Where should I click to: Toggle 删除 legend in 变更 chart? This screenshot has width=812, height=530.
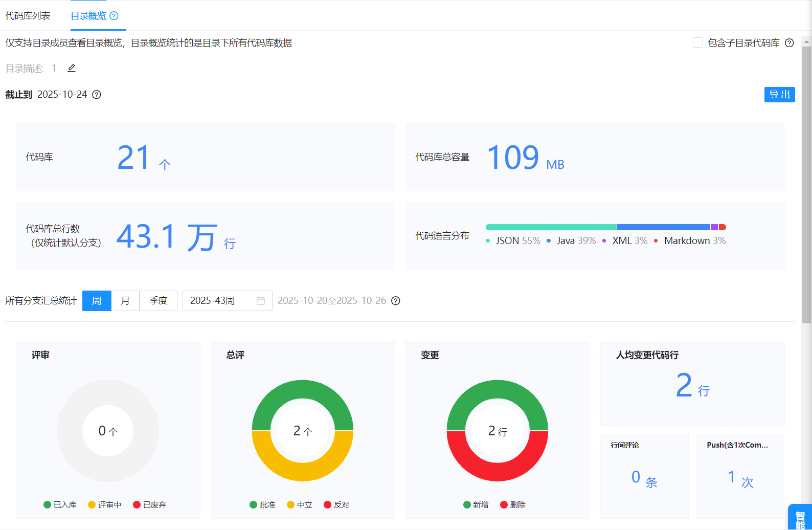[x=513, y=505]
